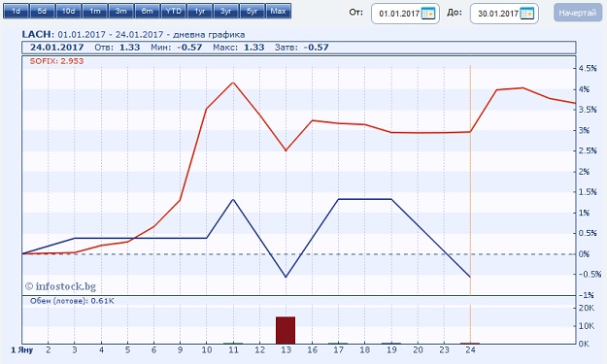
Task: Click the Начертай draw button
Action: click(577, 14)
